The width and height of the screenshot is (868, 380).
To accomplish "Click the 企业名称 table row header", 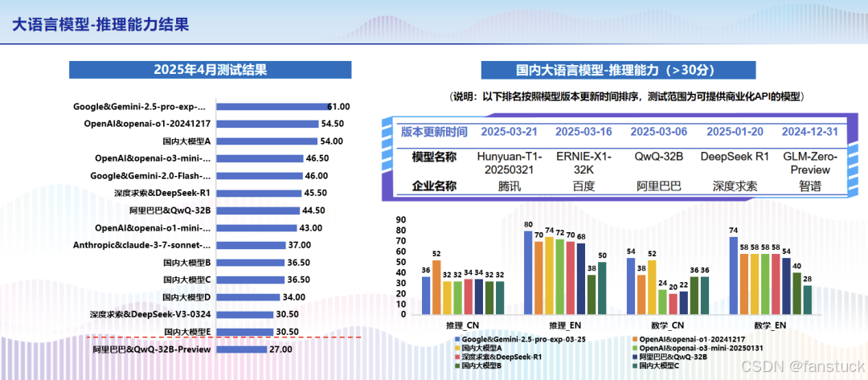I will 435,186.
